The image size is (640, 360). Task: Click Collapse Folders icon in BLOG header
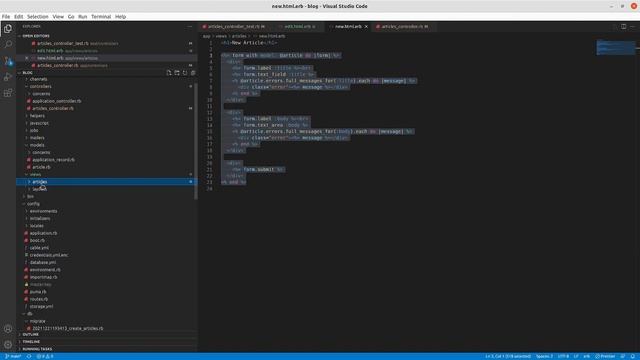[x=193, y=73]
